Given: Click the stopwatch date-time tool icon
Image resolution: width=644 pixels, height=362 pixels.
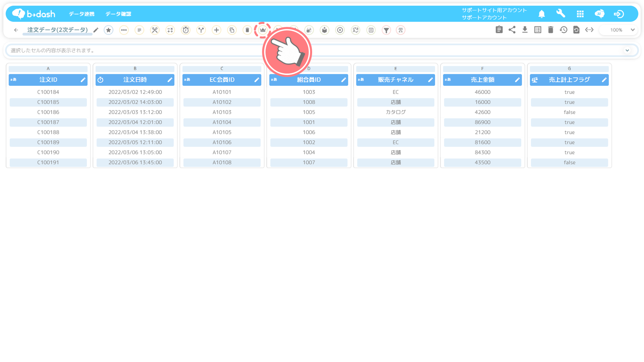Looking at the screenshot, I should tap(186, 30).
